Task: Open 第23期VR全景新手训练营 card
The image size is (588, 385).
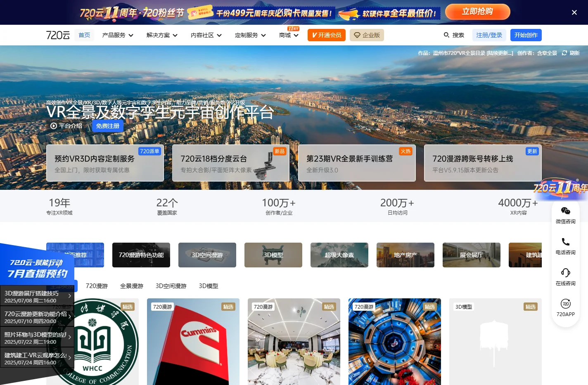Action: pos(357,163)
